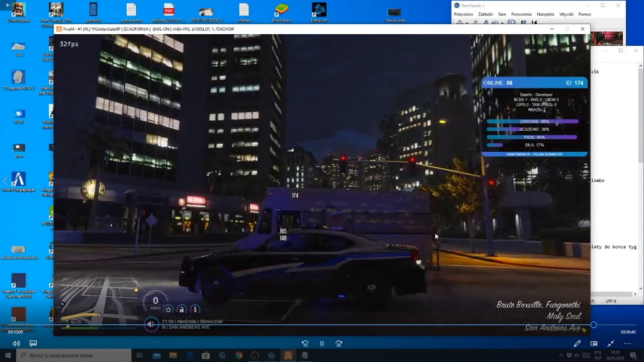Click the taskbar search box
644x362 pixels.
click(74, 355)
